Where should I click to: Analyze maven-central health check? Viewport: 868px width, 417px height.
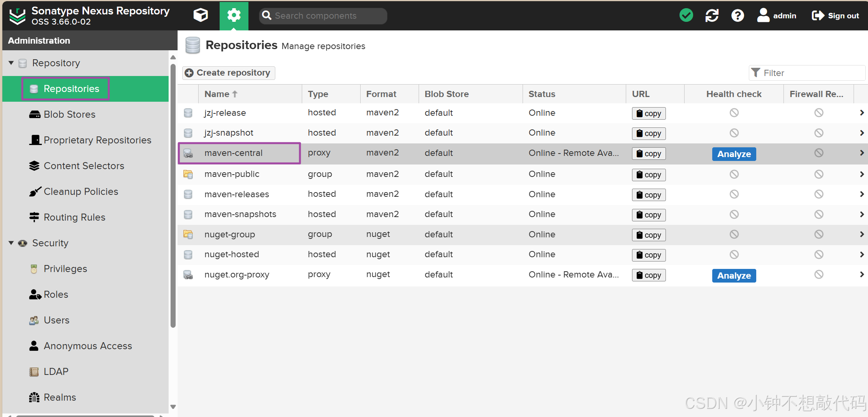[734, 154]
